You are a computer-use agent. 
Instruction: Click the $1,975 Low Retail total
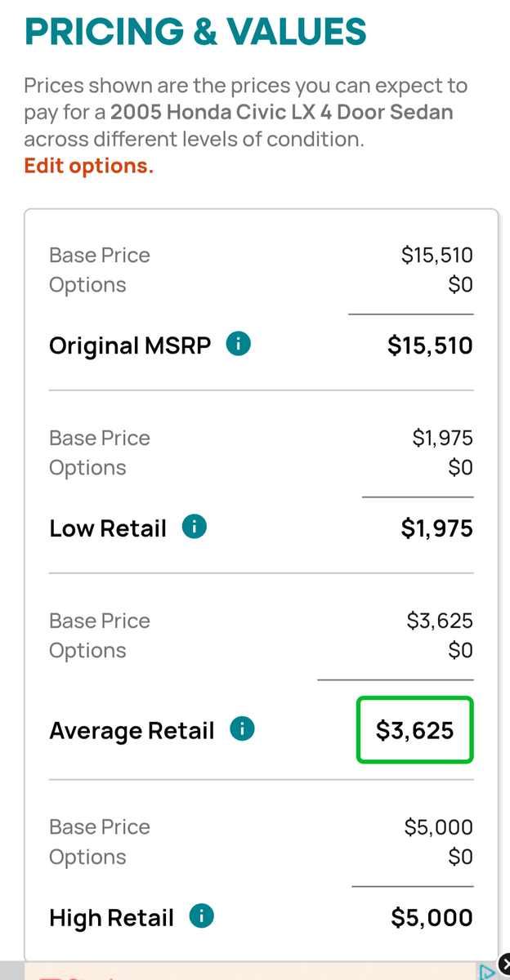tap(436, 528)
